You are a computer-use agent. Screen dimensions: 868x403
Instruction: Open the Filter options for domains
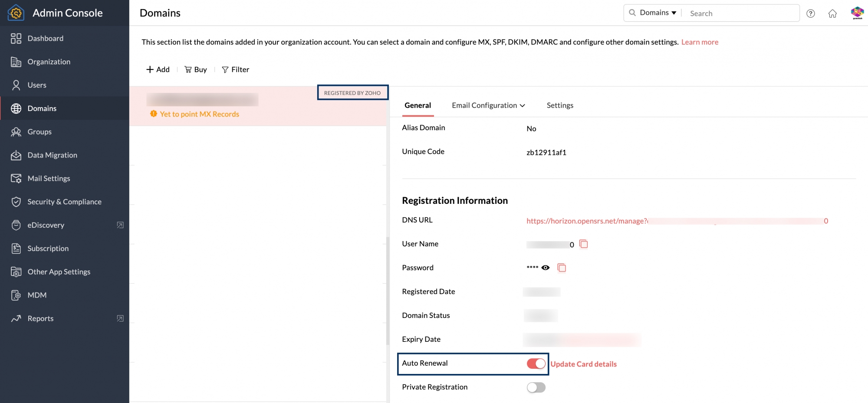[235, 69]
